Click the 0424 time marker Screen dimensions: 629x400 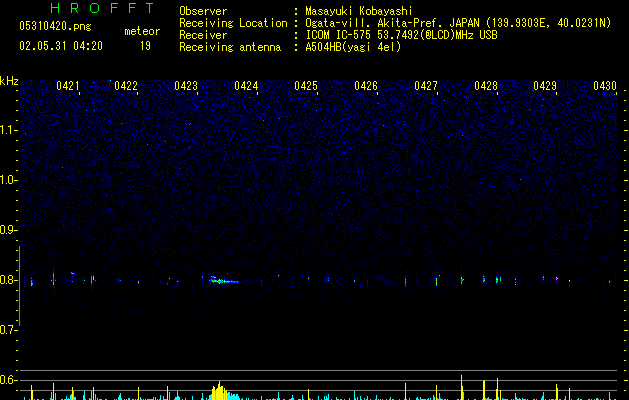246,86
